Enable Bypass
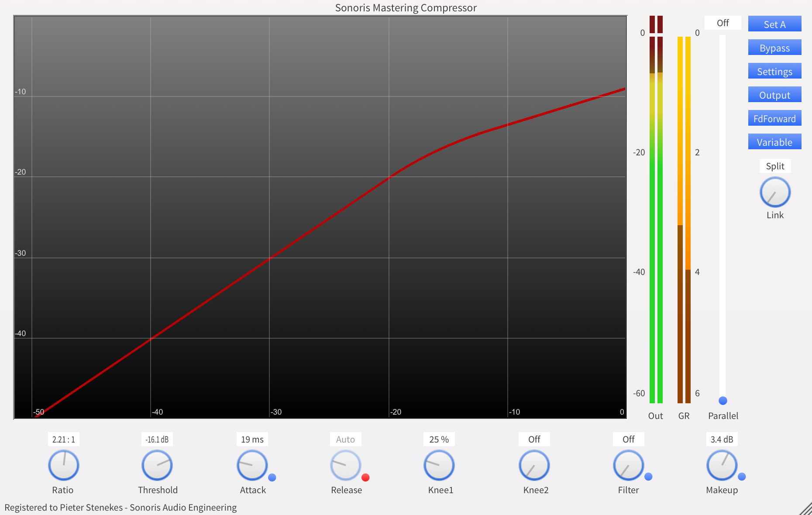The width and height of the screenshot is (812, 515). tap(774, 47)
